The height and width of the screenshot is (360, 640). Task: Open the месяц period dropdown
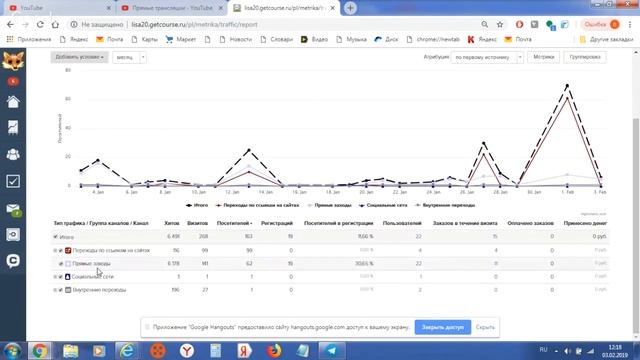click(129, 57)
